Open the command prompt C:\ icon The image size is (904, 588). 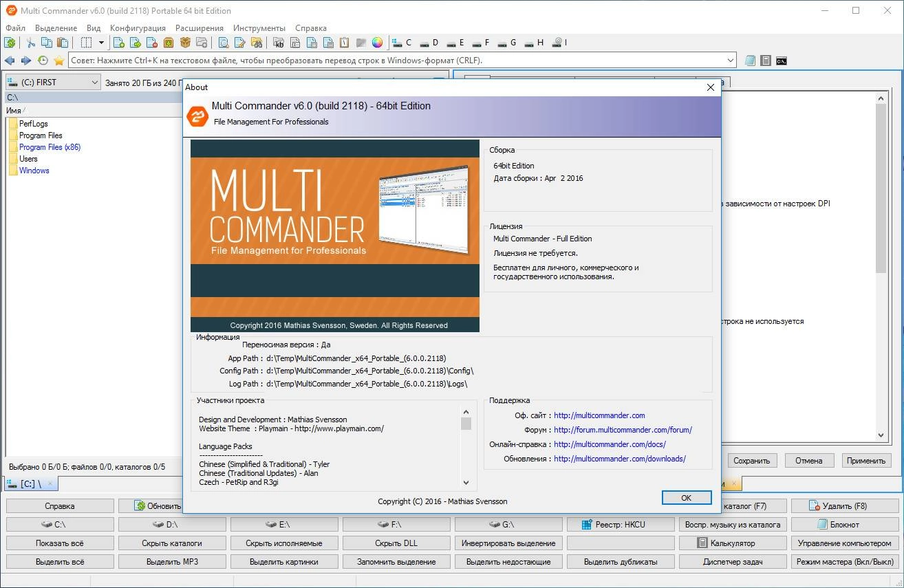782,61
